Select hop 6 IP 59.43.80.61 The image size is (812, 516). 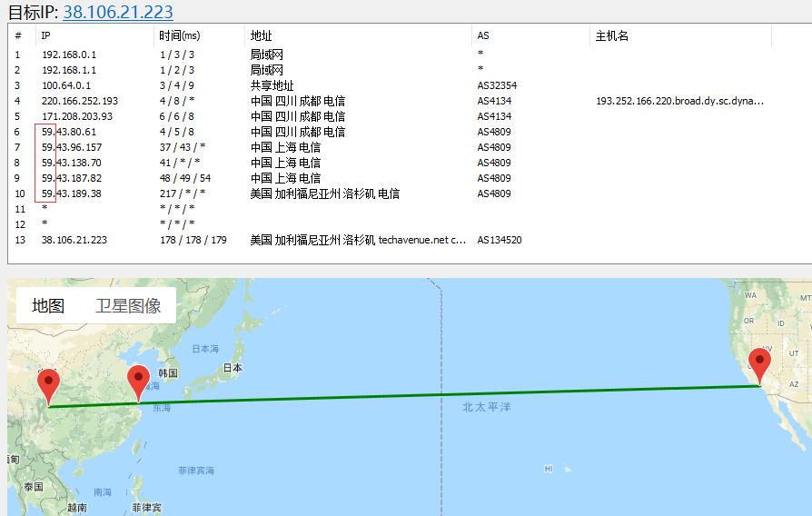[69, 132]
